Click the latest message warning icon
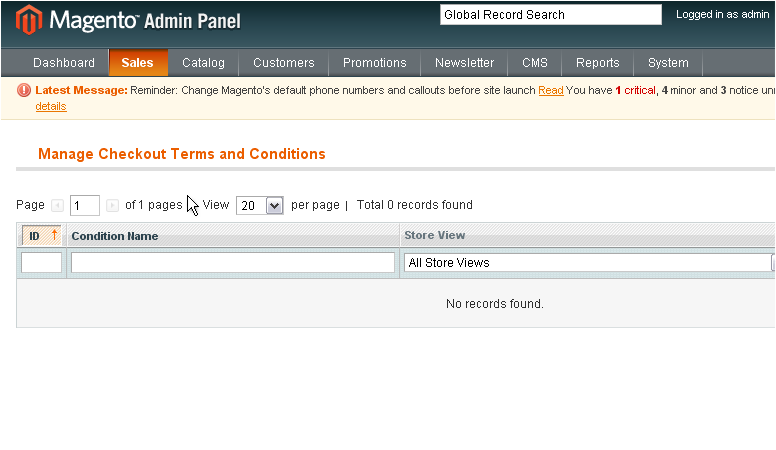 [x=24, y=90]
